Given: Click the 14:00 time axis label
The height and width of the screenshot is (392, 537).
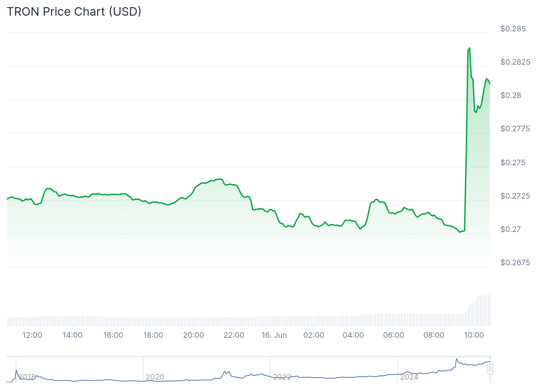Looking at the screenshot, I should pos(72,335).
